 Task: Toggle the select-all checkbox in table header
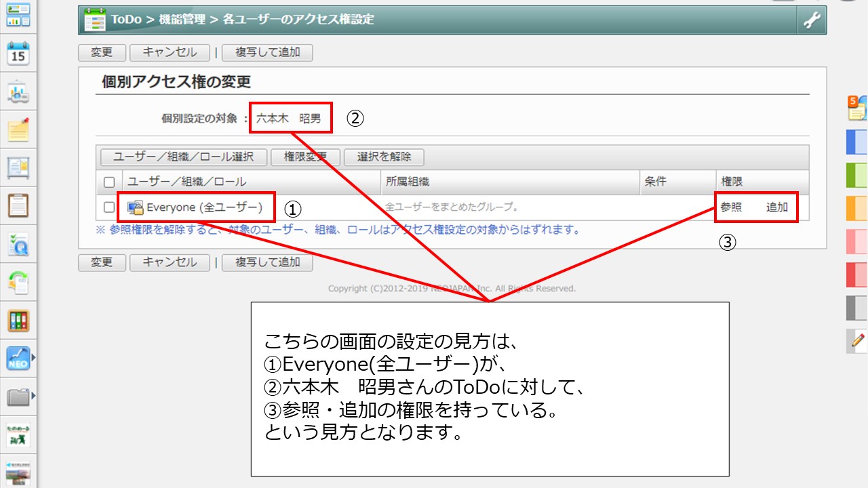[x=109, y=182]
